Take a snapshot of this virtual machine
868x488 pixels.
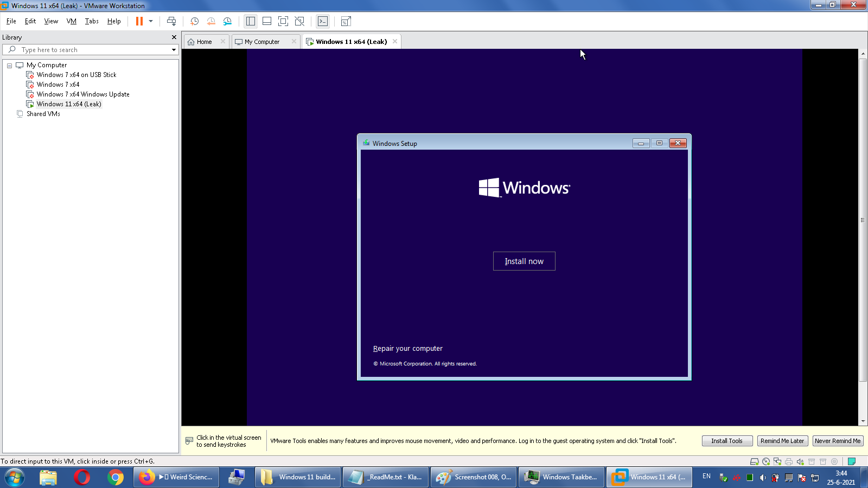point(194,21)
